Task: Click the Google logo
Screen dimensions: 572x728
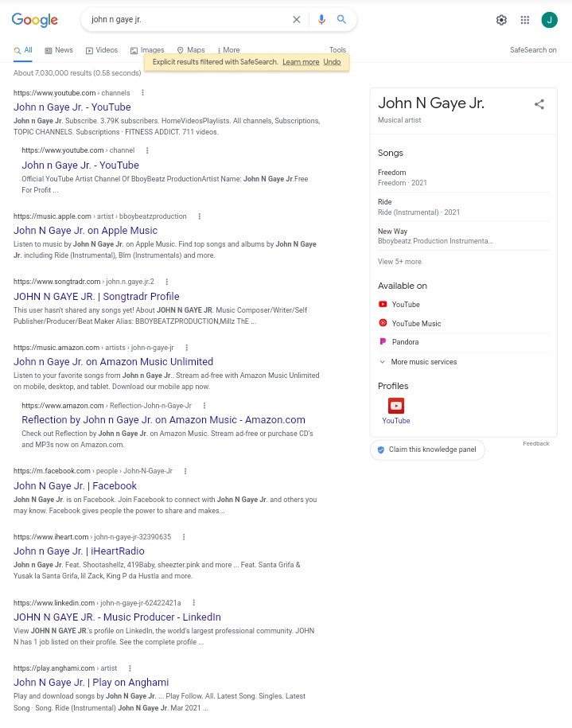Action: click(x=35, y=20)
